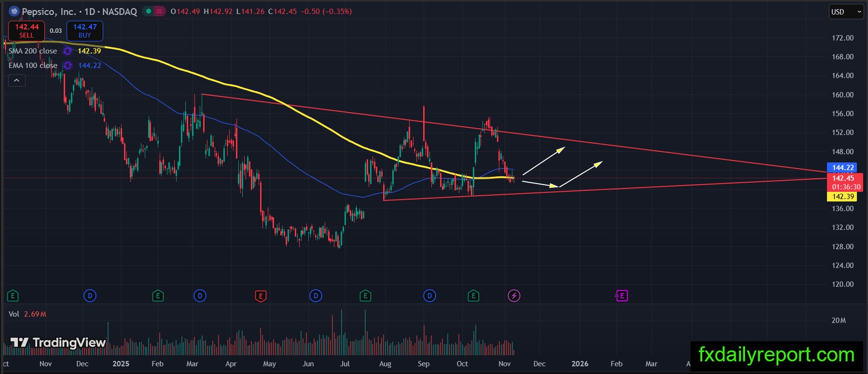Viewport: 868px width, 374px height.
Task: Click the refresh icon beside EMA 100 close
Action: pos(68,66)
